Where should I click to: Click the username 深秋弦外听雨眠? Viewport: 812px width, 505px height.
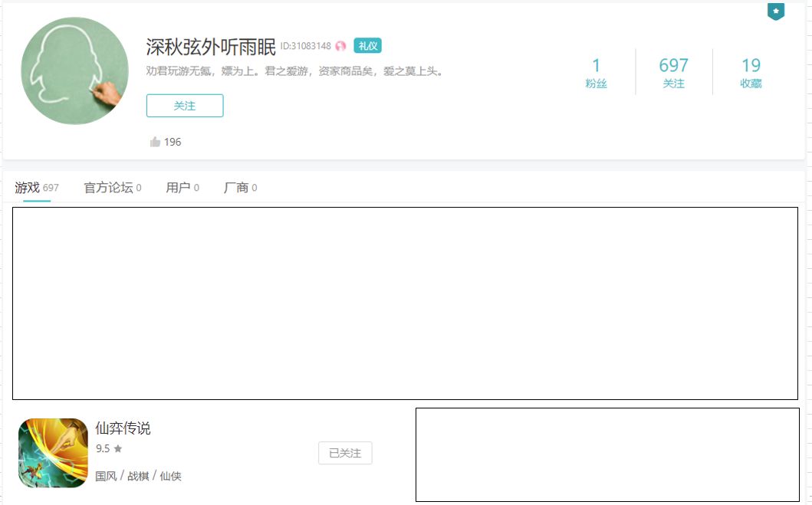[x=211, y=47]
